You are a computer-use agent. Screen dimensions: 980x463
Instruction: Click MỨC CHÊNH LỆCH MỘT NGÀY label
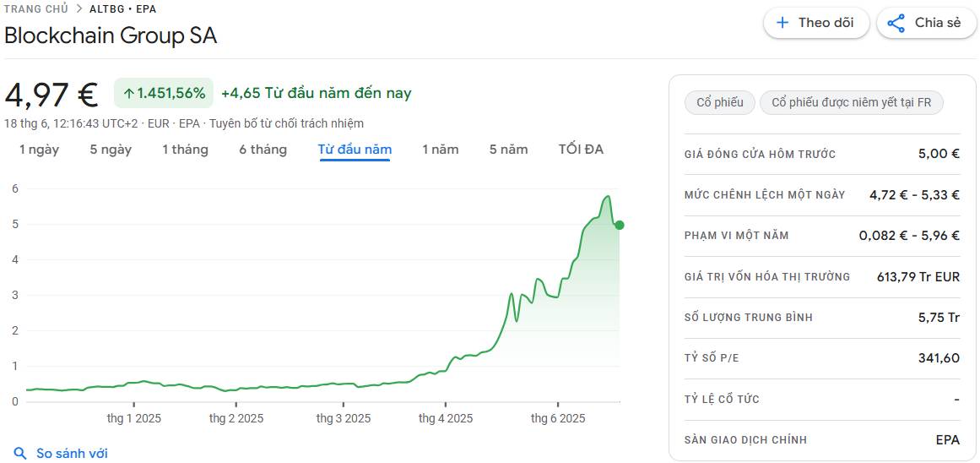click(765, 194)
